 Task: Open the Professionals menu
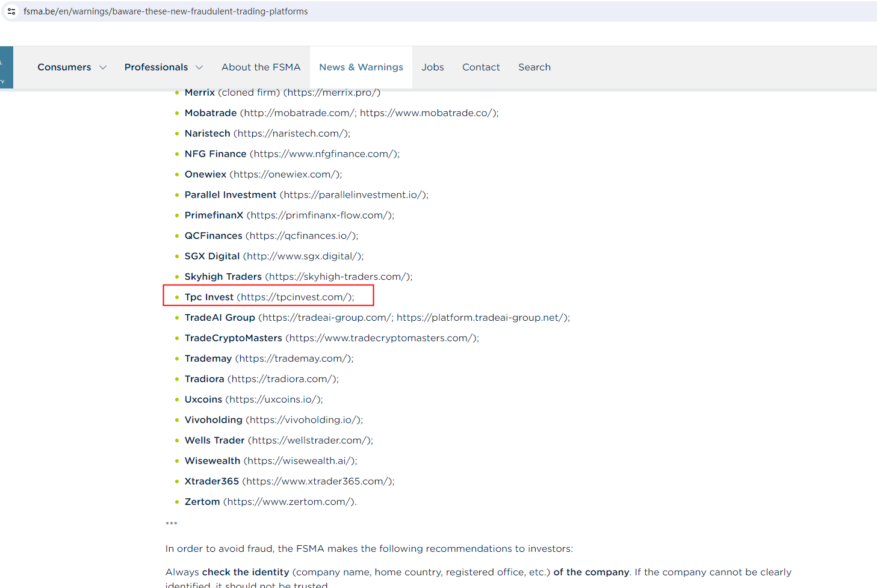156,67
